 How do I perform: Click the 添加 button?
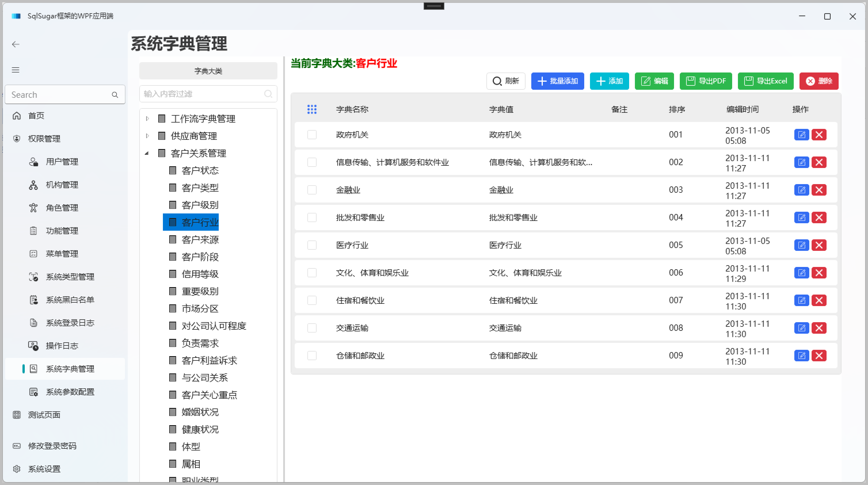(x=609, y=81)
